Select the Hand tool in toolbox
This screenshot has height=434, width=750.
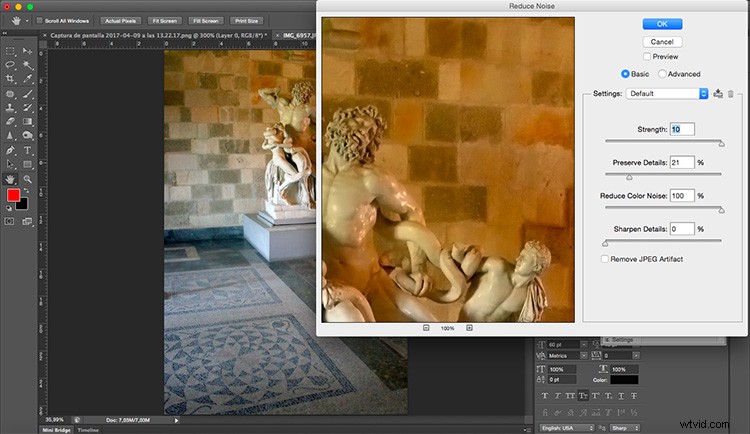[10, 179]
